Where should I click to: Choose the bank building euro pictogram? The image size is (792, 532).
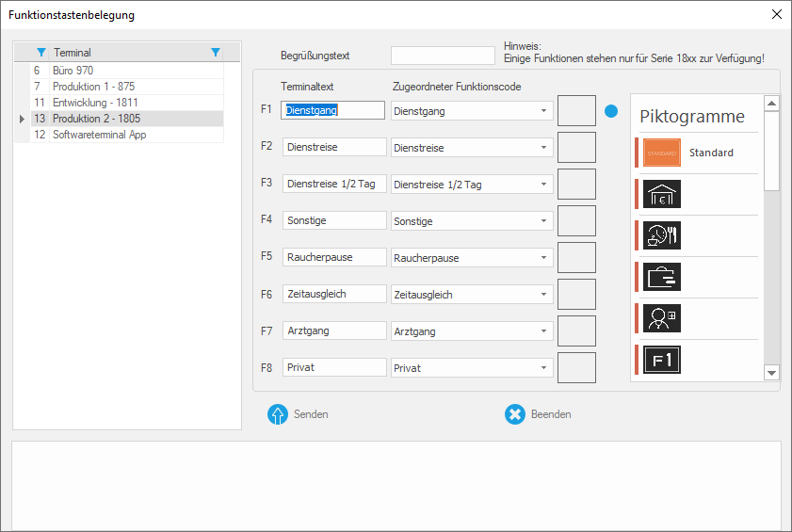[661, 194]
